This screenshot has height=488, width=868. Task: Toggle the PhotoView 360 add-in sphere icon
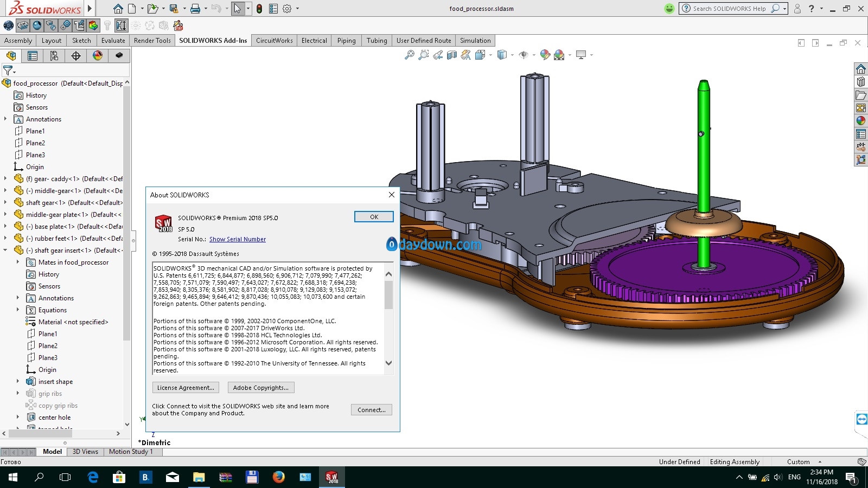tap(37, 25)
